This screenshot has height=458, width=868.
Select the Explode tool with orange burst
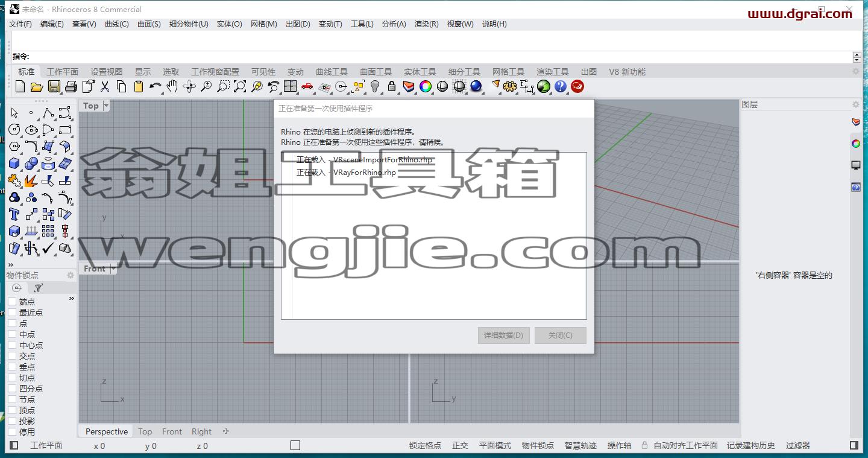(31, 180)
